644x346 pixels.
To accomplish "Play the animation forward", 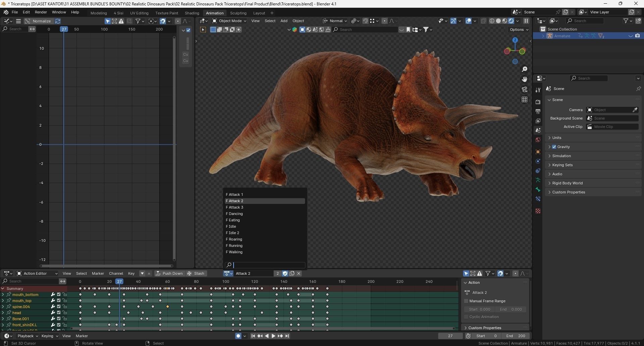I will pos(273,336).
